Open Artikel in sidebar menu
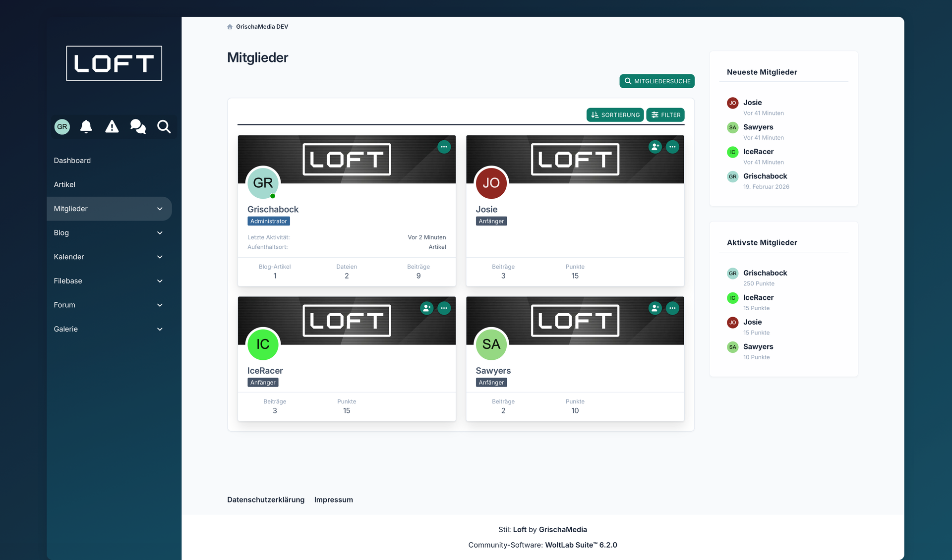This screenshot has height=560, width=952. point(64,184)
